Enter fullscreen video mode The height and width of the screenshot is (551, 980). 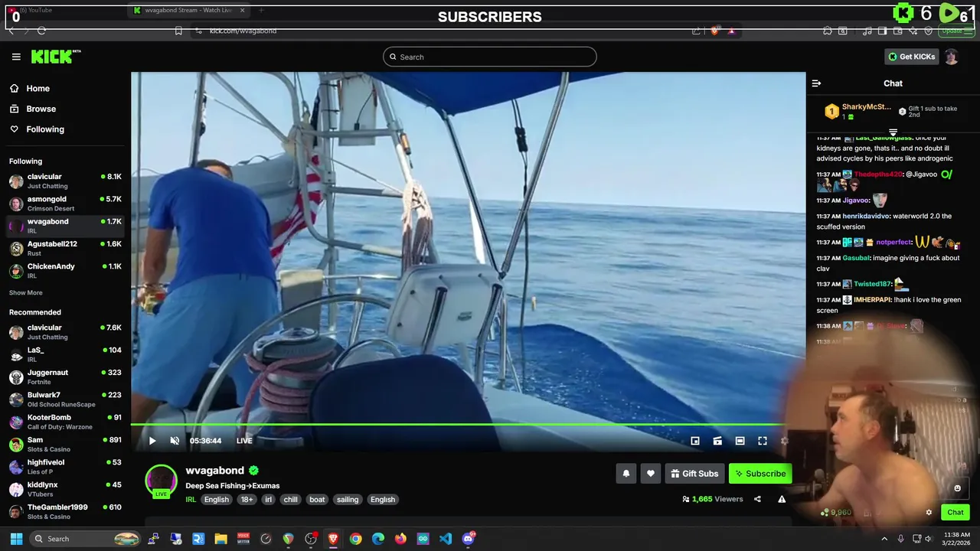[763, 441]
